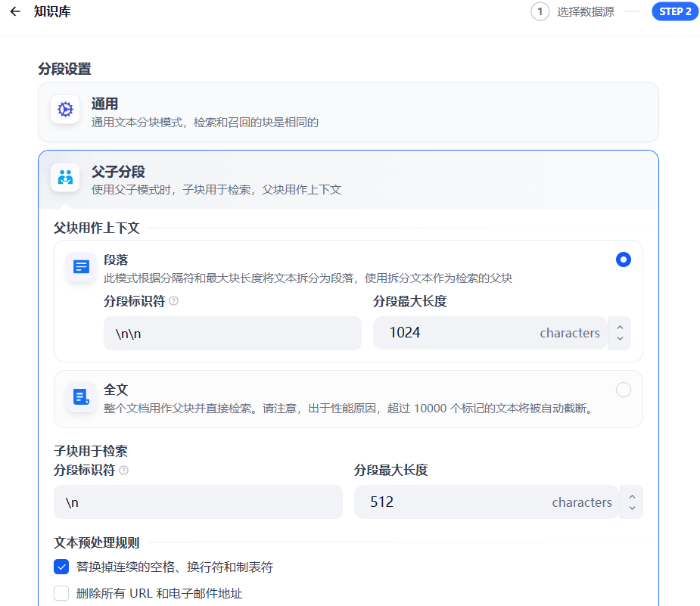Click the 段落 paragraph document icon
Screen dimensions: 700x606
pyautogui.click(x=81, y=267)
